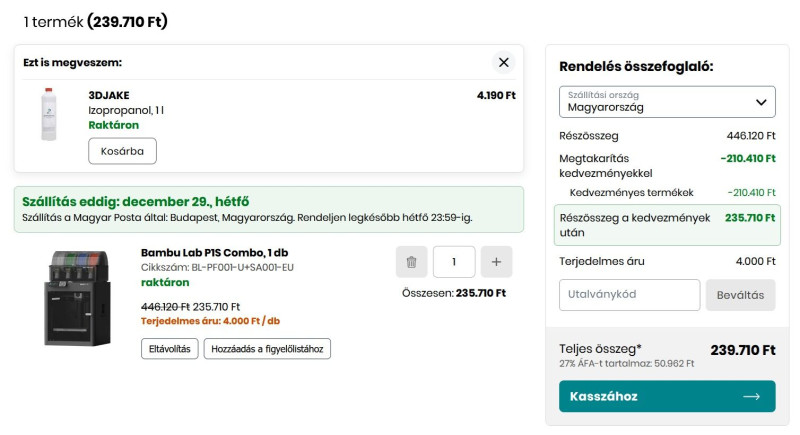800x435 pixels.
Task: Open the Bambu Lab P1S Combo printer thumbnail
Action: 77,297
